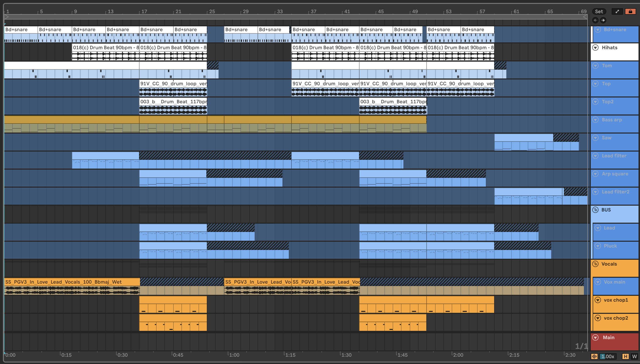640x364 pixels.
Task: Select the SS_PGV3_In_Love_Lead_Vocals_100_Bbmaj_Wet clip
Action: (x=72, y=282)
